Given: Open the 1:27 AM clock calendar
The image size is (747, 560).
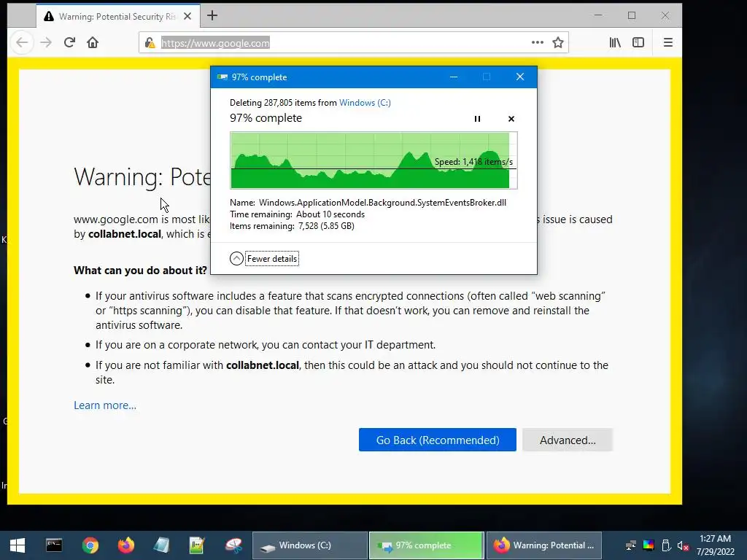Looking at the screenshot, I should (716, 545).
